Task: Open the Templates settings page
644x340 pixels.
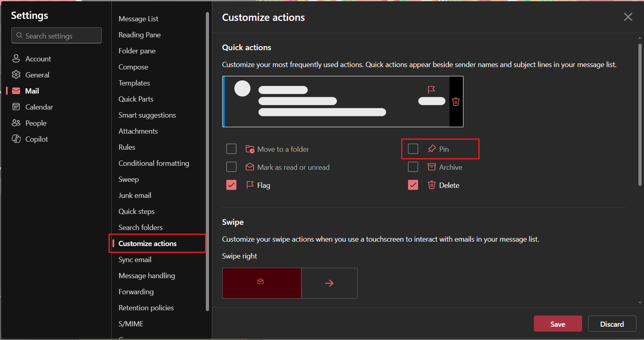Action: (x=134, y=83)
